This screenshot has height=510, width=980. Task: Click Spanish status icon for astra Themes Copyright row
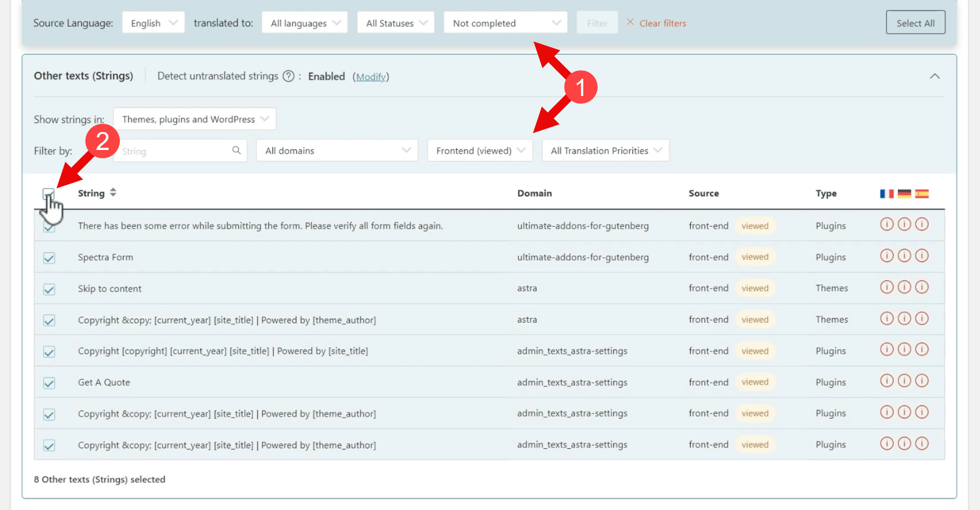click(x=922, y=318)
